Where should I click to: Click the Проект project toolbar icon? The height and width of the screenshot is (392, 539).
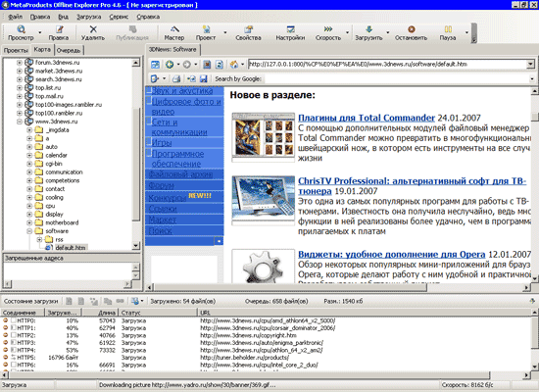click(206, 29)
